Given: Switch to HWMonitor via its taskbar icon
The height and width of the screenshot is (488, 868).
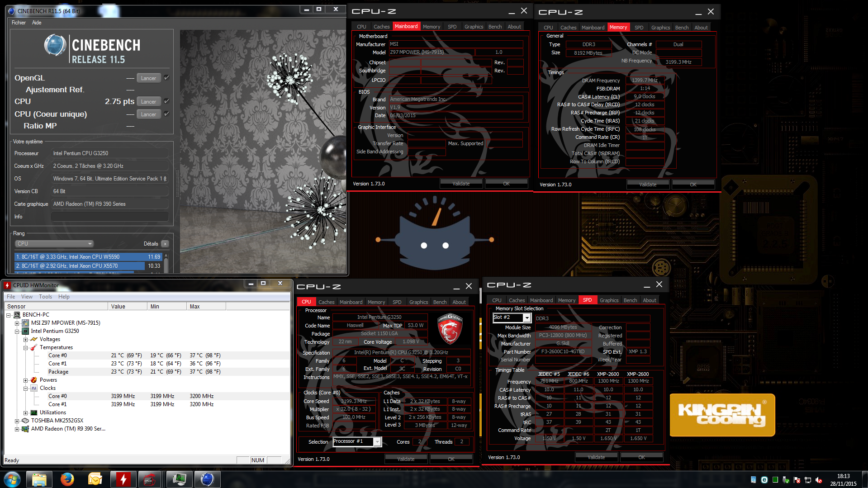Looking at the screenshot, I should [x=123, y=479].
